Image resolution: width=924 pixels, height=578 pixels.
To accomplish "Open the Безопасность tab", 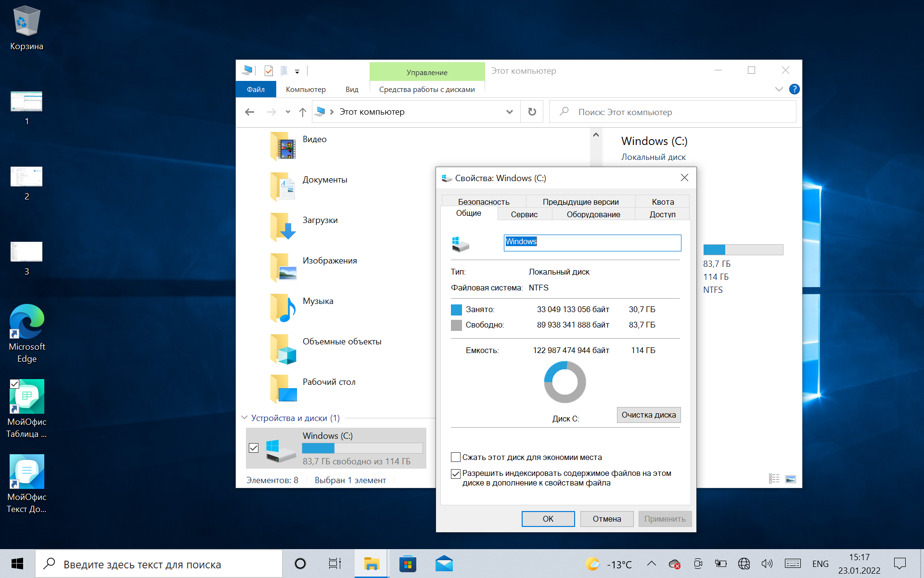I will pos(483,202).
